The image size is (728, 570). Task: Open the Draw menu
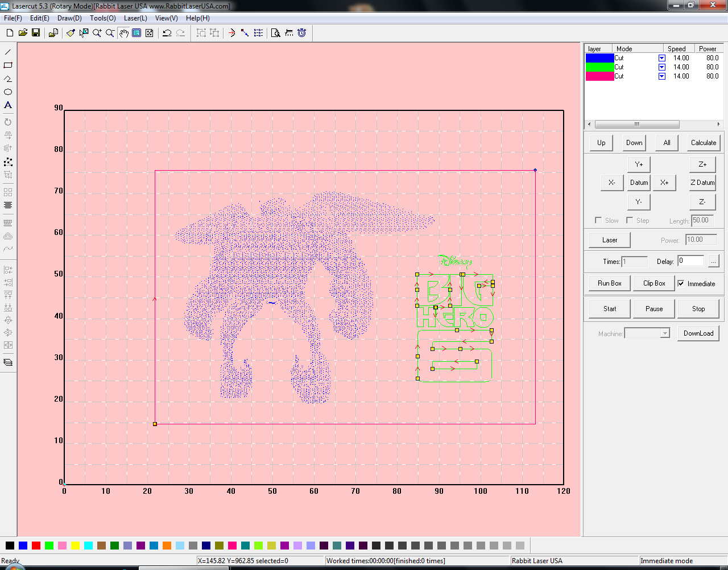(x=69, y=18)
